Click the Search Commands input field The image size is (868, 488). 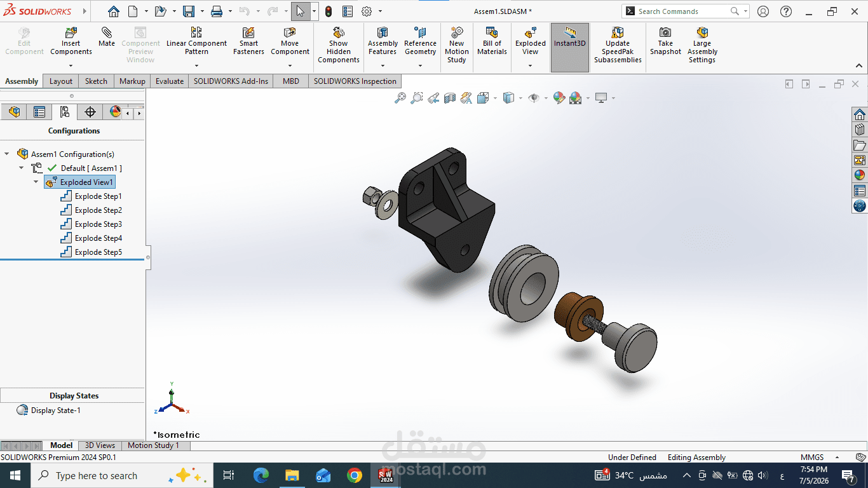click(x=683, y=11)
